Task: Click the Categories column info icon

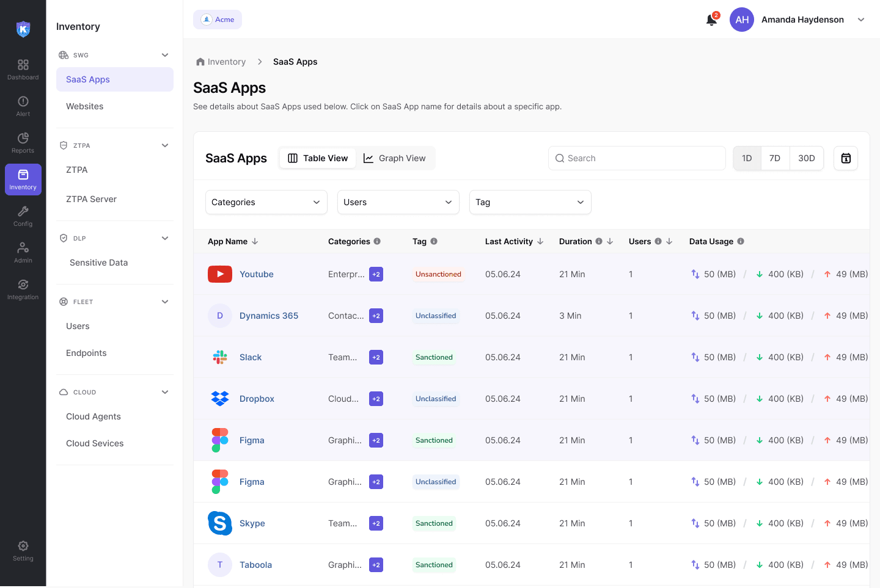Action: (x=377, y=241)
